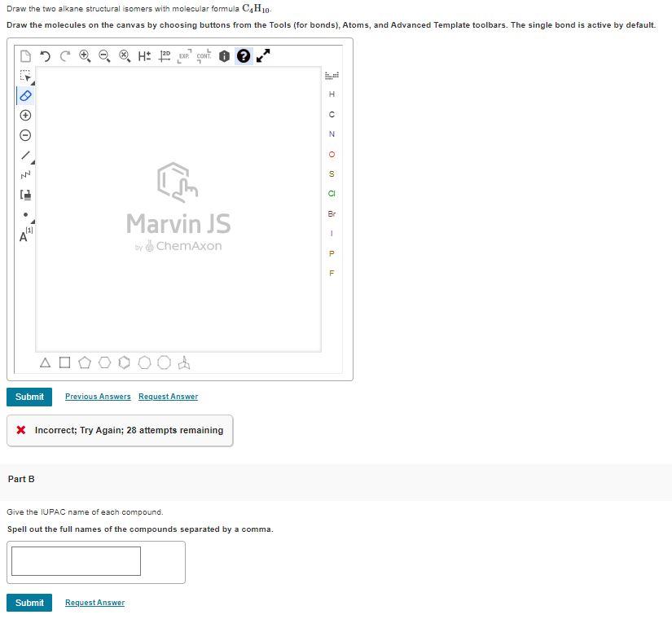Select the decrease charge minus tool
The image size is (672, 619).
pyautogui.click(x=26, y=135)
